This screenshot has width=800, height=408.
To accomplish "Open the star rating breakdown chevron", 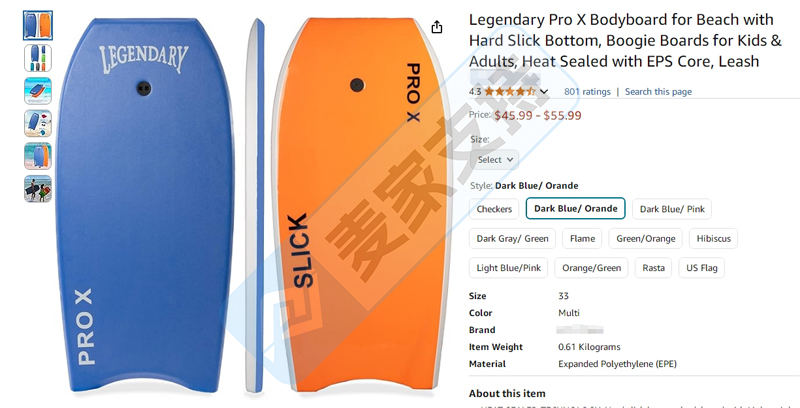I will click(545, 92).
